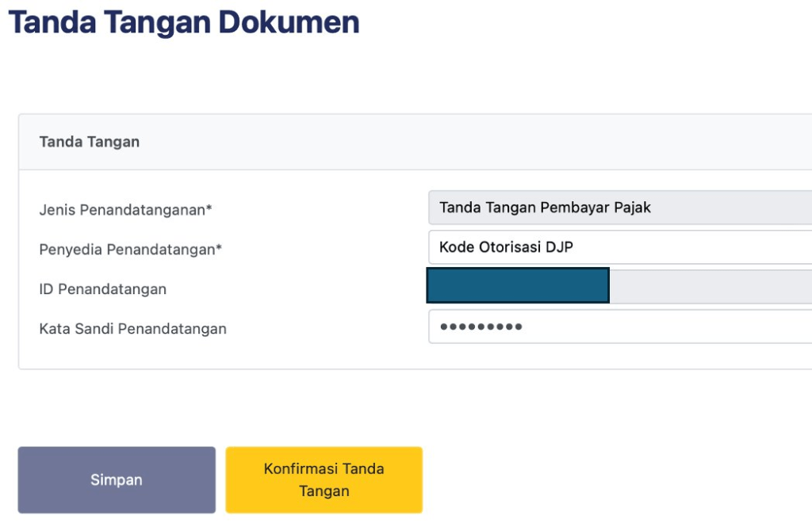Click the Tanda Tangan panel header title
This screenshot has width=812, height=531.
pos(89,142)
